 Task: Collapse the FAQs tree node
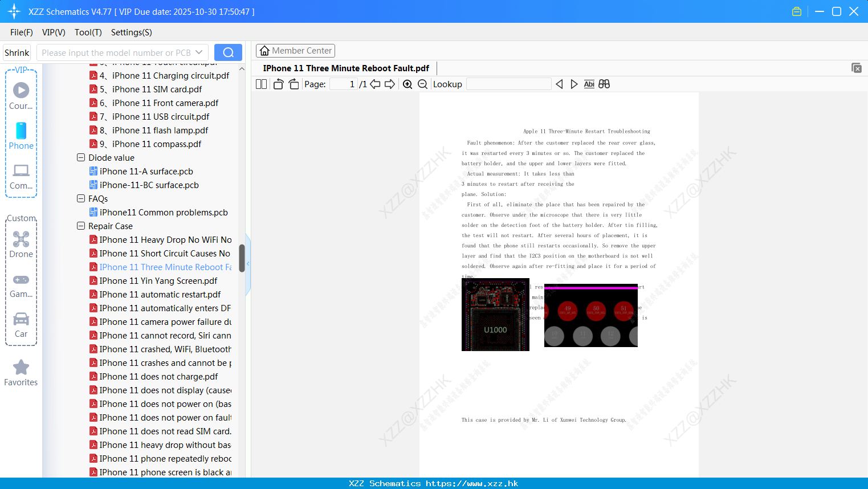pos(81,198)
